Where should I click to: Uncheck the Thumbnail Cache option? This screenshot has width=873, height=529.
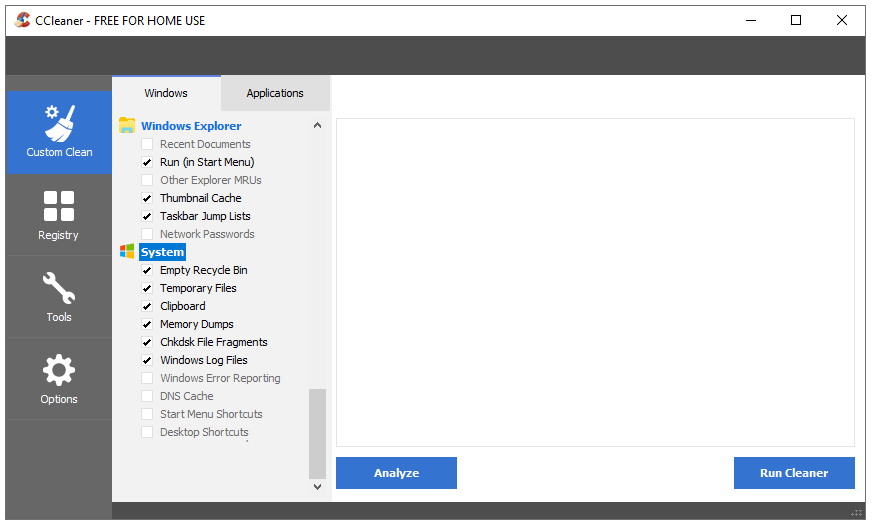[x=147, y=198]
